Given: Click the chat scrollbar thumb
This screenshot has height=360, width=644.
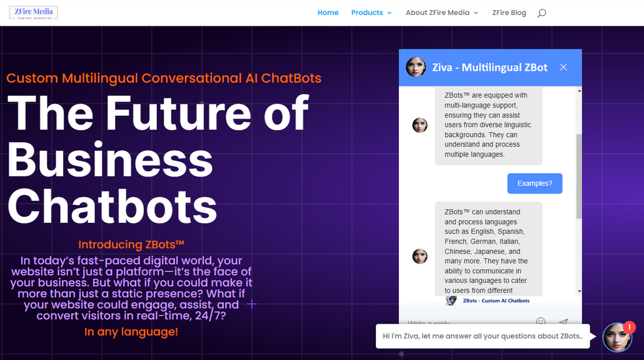Looking at the screenshot, I should pyautogui.click(x=579, y=176).
